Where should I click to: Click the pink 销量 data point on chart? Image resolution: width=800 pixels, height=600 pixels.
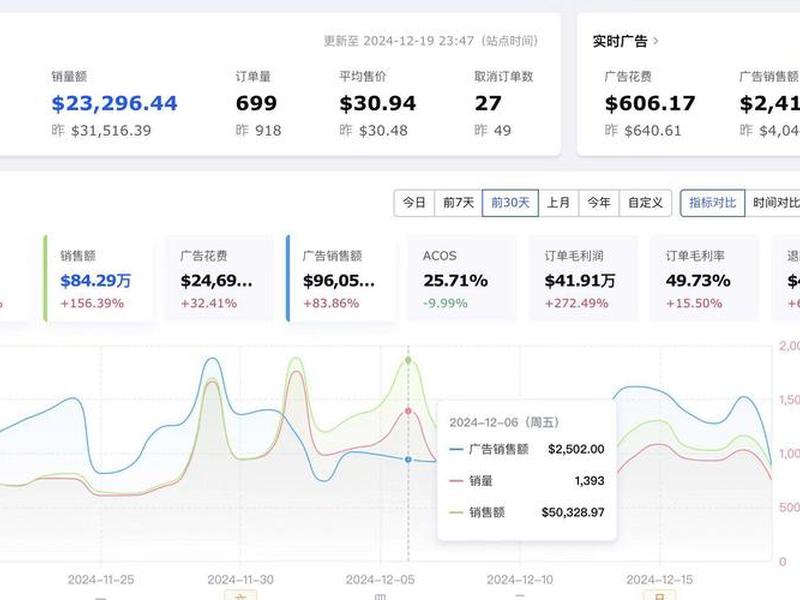tap(408, 411)
